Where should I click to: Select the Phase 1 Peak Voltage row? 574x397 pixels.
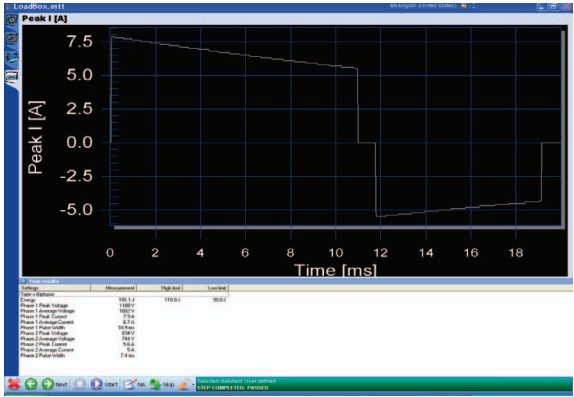(x=124, y=305)
